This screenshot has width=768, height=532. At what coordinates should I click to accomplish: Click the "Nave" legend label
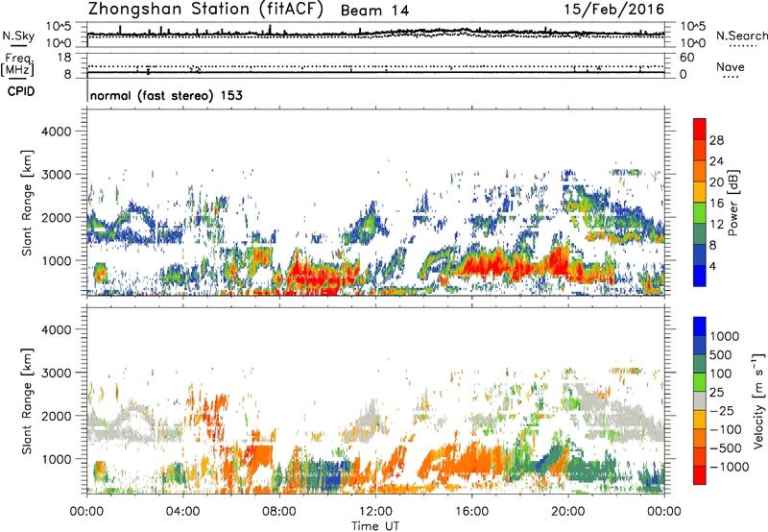click(731, 66)
